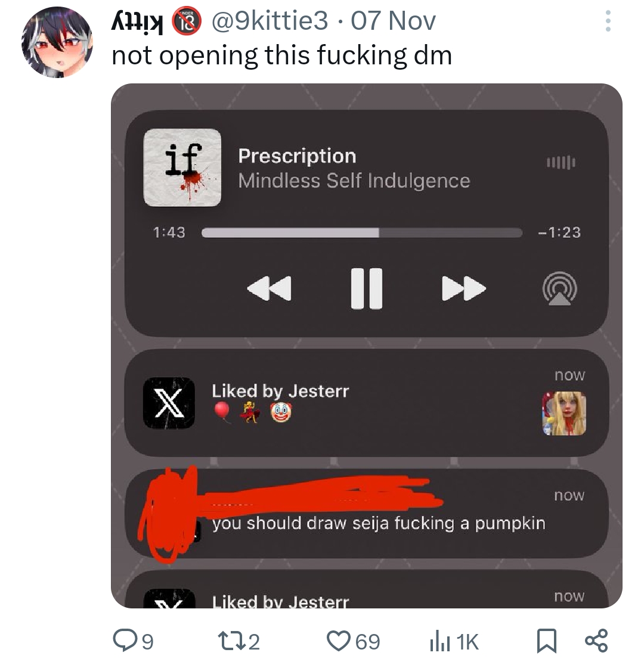The image size is (644, 665).
Task: Tap the AirPlay output icon
Action: (559, 288)
